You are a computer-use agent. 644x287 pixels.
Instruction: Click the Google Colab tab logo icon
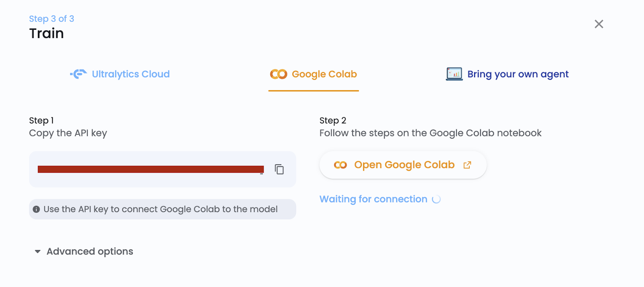pyautogui.click(x=278, y=74)
